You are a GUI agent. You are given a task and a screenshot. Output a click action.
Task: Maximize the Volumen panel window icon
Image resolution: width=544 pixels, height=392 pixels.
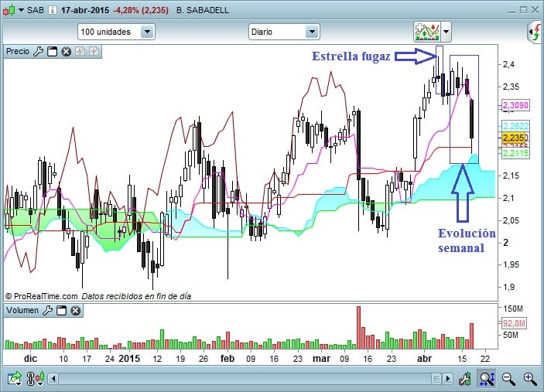coord(61,311)
